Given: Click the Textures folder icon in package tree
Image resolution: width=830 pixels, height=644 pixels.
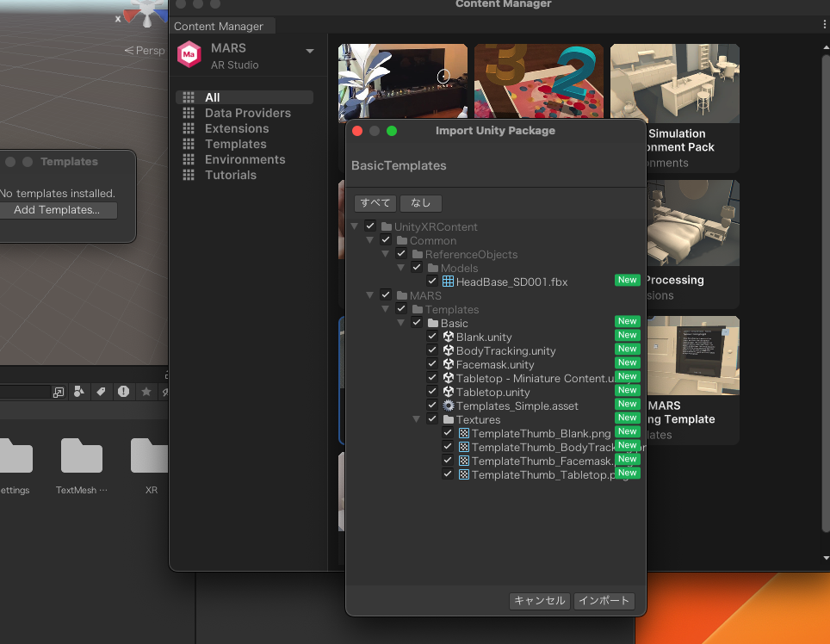Looking at the screenshot, I should pos(449,419).
